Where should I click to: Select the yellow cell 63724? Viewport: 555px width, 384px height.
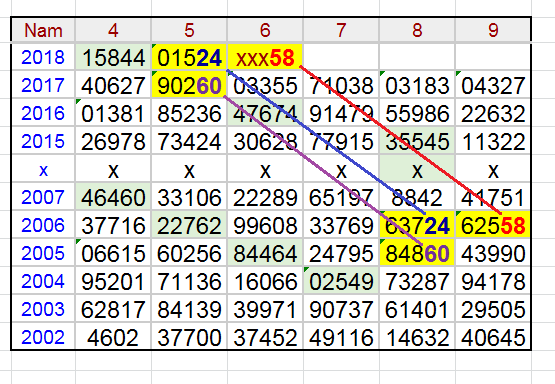tap(417, 225)
